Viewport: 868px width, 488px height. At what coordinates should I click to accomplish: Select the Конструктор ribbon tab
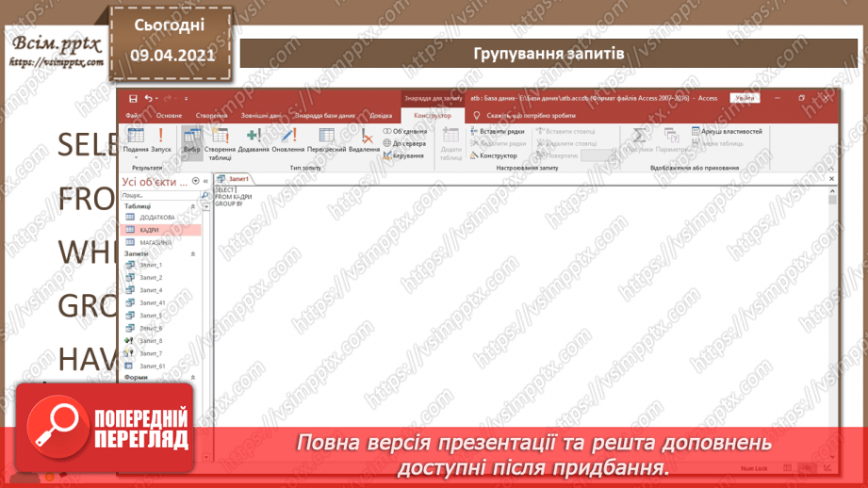(433, 116)
